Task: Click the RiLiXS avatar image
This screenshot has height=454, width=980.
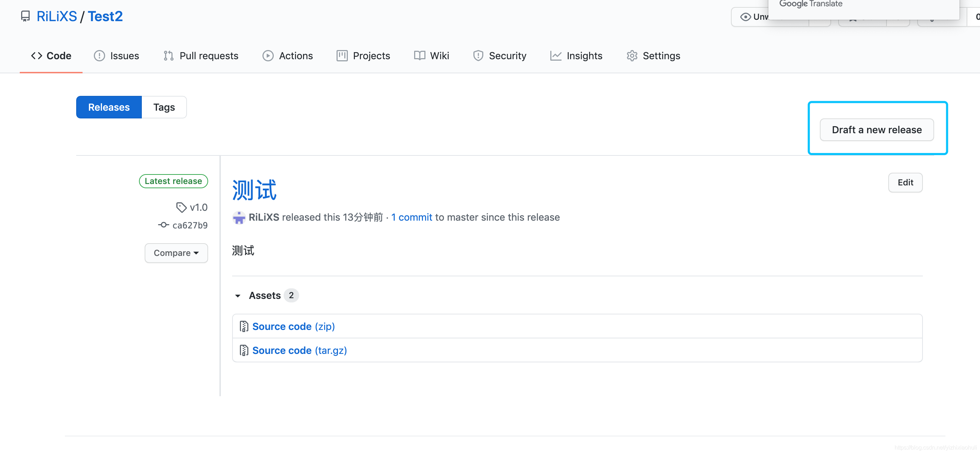Action: (x=239, y=217)
